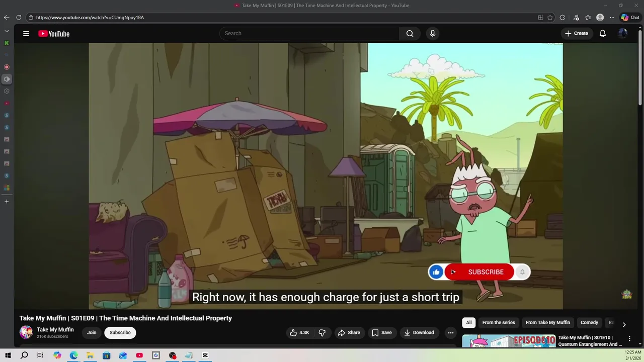644x362 pixels.
Task: Open File Explorer from taskbar
Action: [x=90, y=355]
